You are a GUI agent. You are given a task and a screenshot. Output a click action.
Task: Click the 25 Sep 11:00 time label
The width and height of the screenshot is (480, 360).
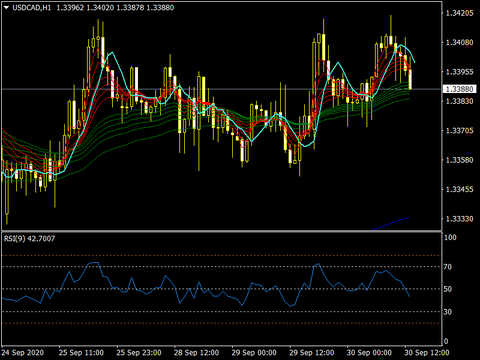click(x=81, y=352)
